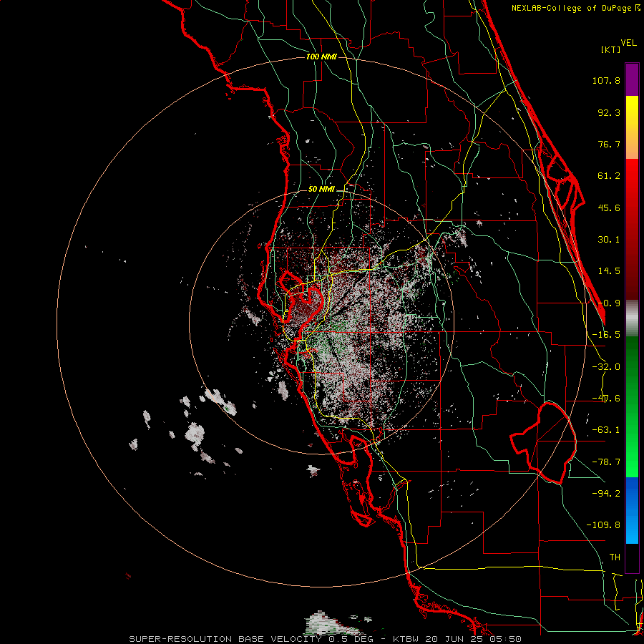The image size is (644, 644).
Task: Select the -0.9 velocity scale value
Action: (609, 303)
